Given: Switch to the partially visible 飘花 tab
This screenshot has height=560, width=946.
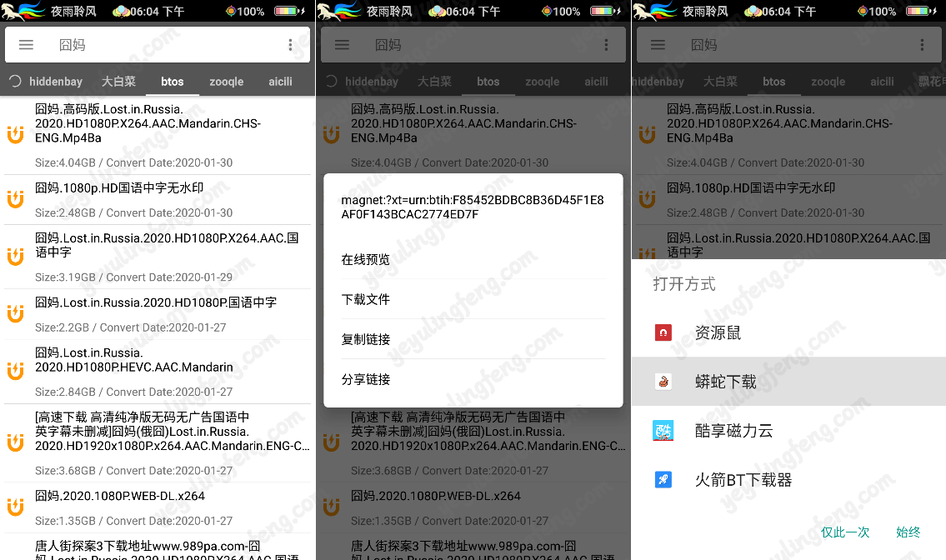Looking at the screenshot, I should pyautogui.click(x=930, y=82).
